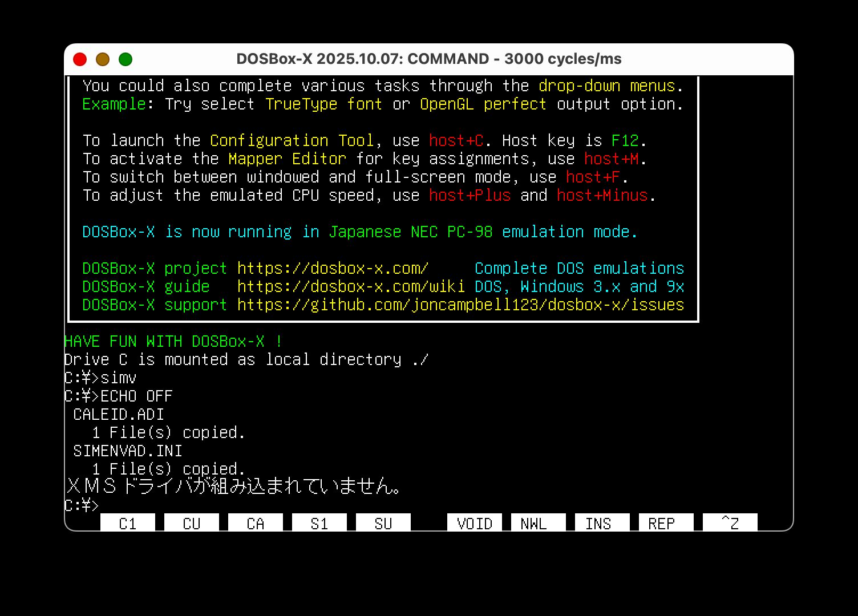
Task: Click the green zoom window control
Action: pos(125,59)
